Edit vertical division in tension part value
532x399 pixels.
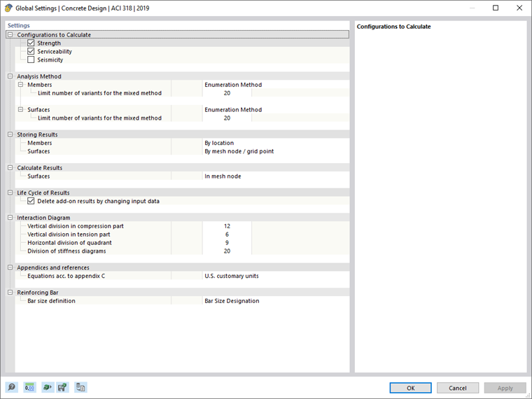[227, 234]
